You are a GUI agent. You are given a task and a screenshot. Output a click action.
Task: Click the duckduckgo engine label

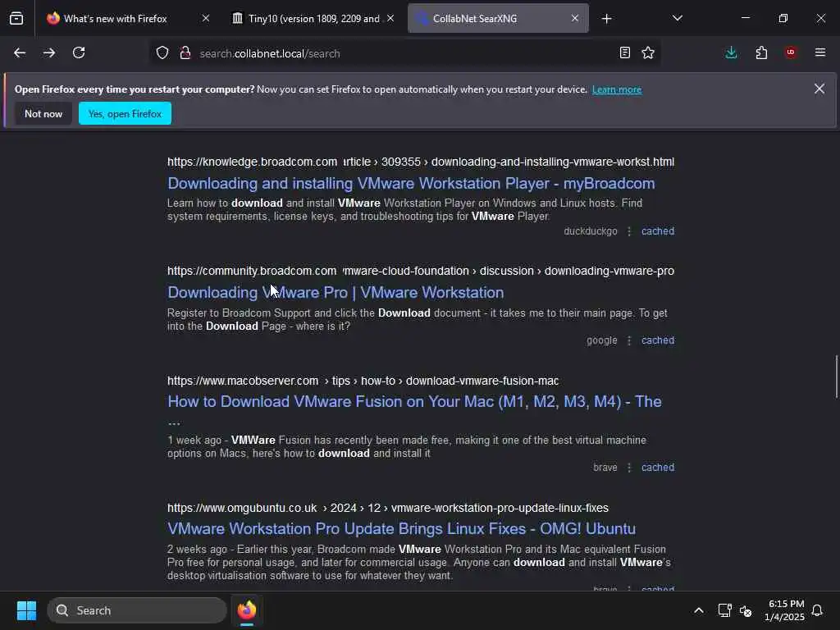[x=591, y=231]
